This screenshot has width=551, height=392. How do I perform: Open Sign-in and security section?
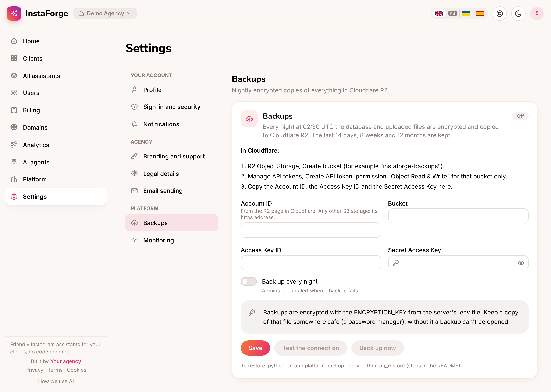point(172,107)
